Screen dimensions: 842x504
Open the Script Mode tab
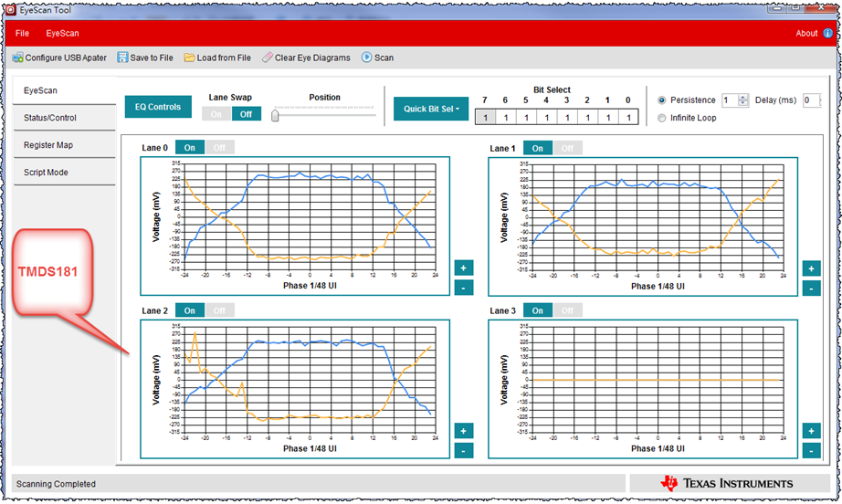click(x=65, y=173)
